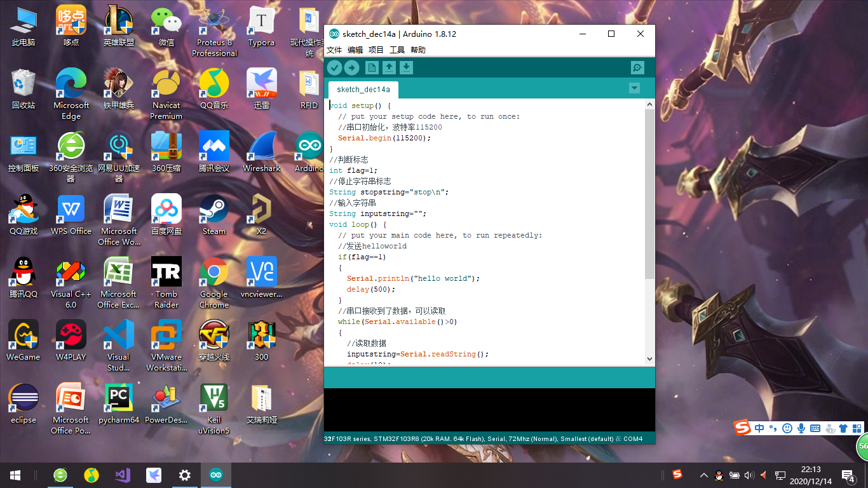Screen dimensions: 868x488
Task: Select the vncviewer desktop icon
Action: tap(262, 278)
